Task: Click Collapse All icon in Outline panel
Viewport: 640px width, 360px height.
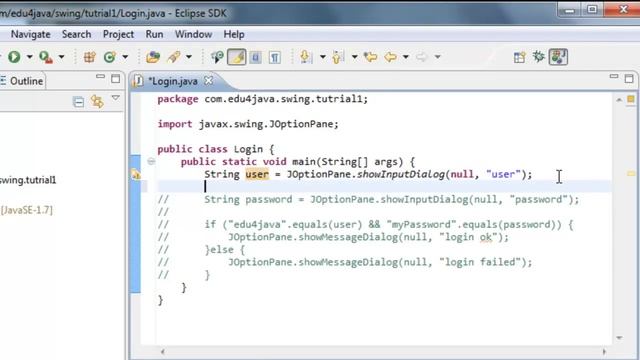Action: click(78, 101)
